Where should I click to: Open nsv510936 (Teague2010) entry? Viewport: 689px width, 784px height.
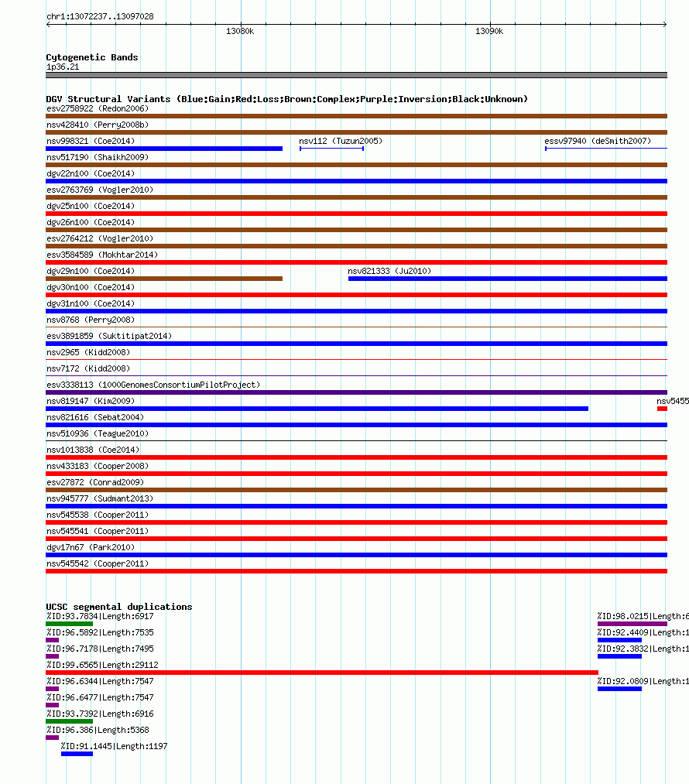tap(98, 433)
